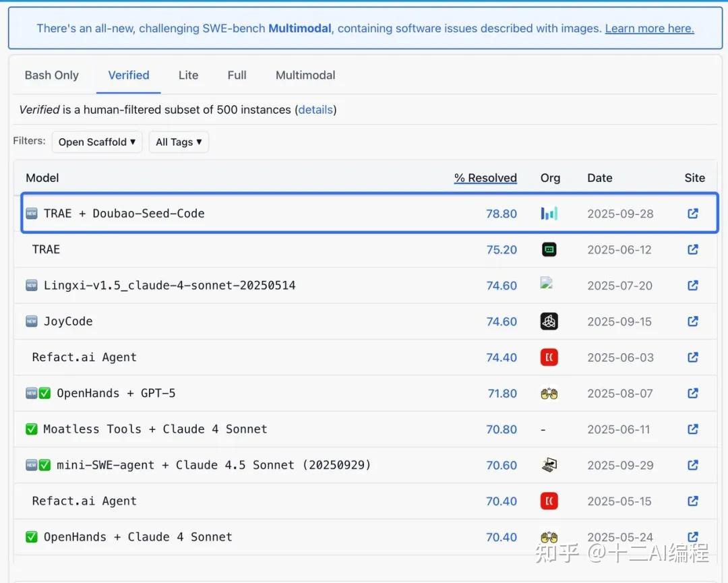
Task: Open site link for TRAE + Doubao-Seed-Code
Action: click(x=693, y=214)
